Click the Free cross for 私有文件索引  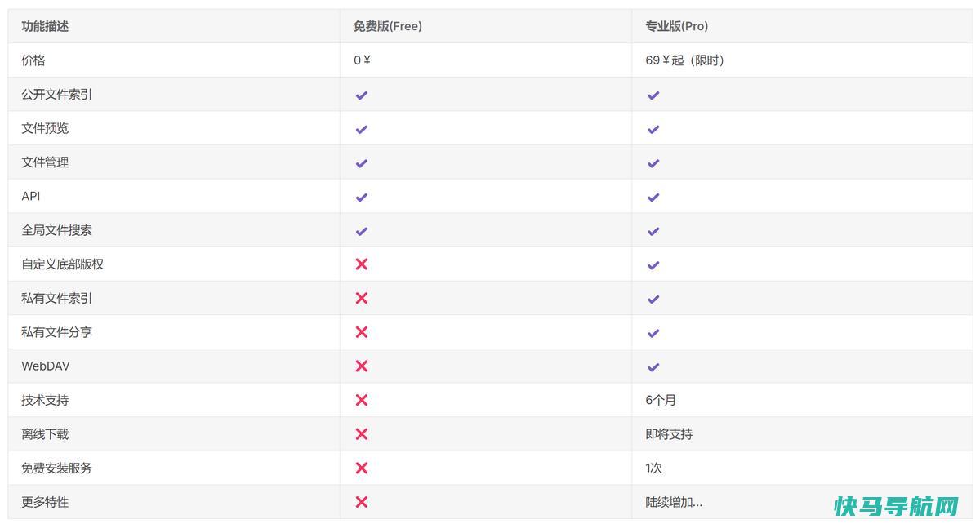[x=362, y=299]
